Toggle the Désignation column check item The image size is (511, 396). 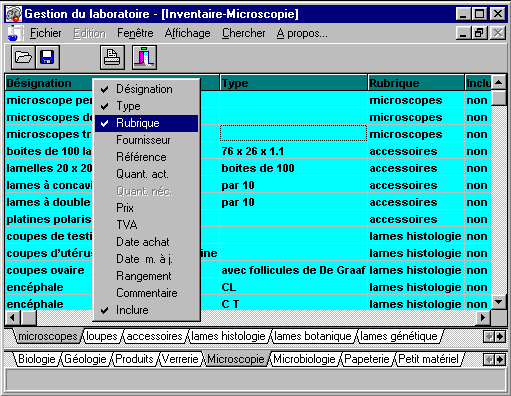(x=146, y=89)
